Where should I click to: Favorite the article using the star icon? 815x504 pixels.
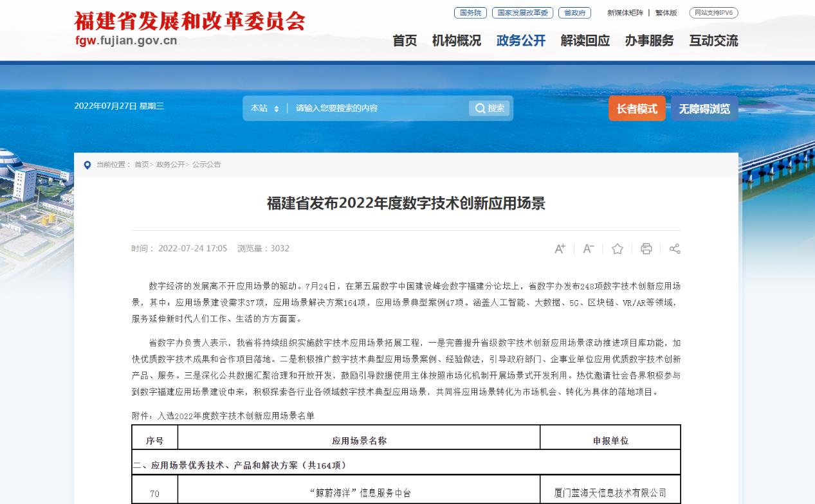617,248
